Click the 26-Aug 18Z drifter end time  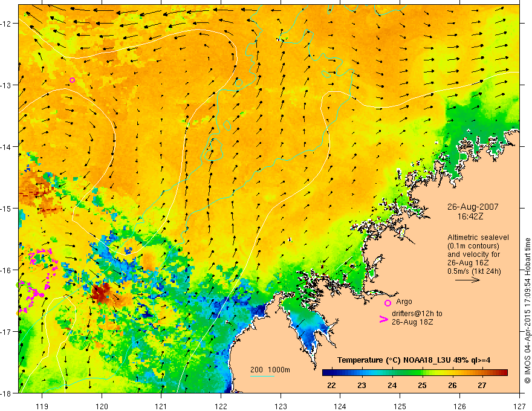[412, 322]
